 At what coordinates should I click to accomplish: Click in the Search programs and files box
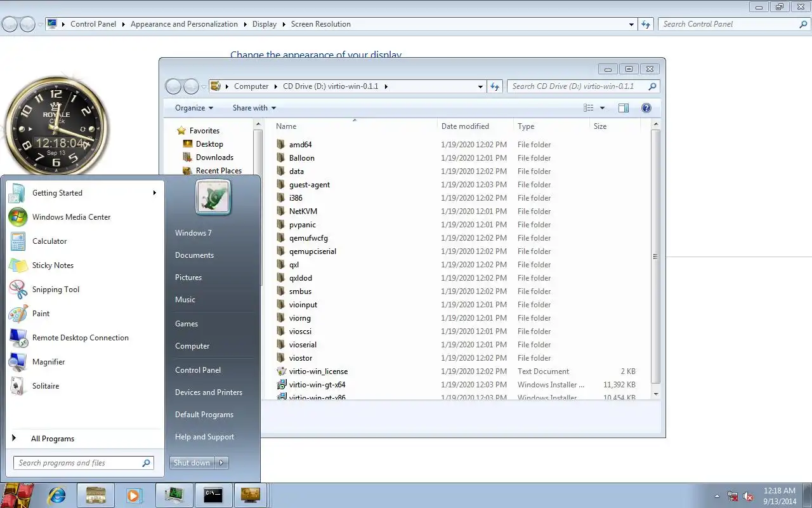point(83,463)
